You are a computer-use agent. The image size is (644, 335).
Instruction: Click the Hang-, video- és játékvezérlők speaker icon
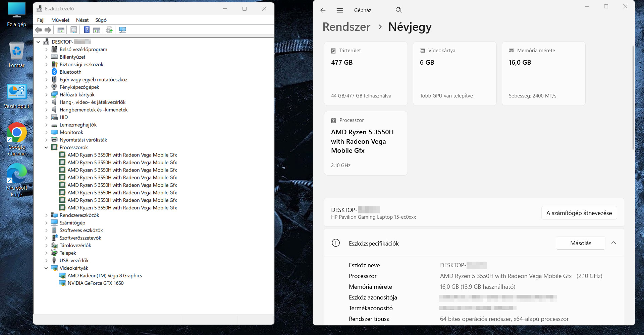click(54, 102)
